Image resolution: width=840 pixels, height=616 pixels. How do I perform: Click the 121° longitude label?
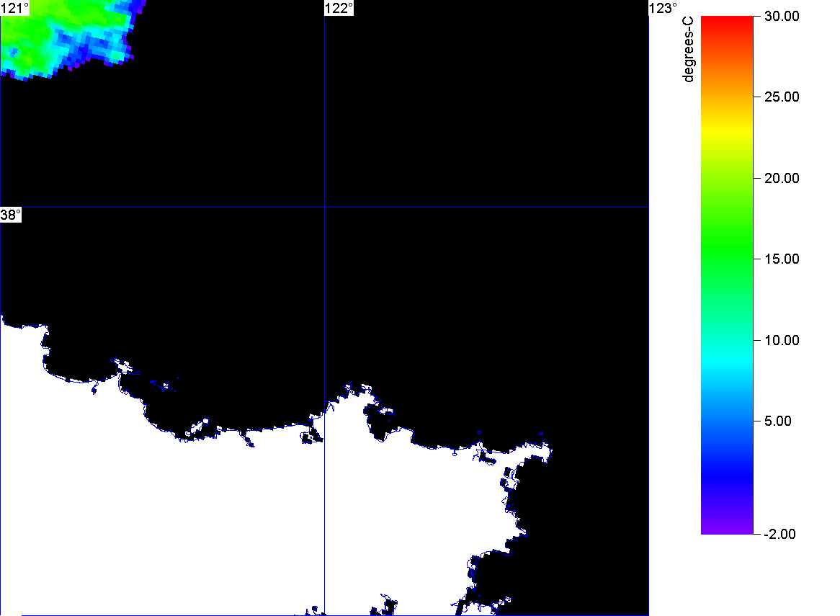(14, 8)
